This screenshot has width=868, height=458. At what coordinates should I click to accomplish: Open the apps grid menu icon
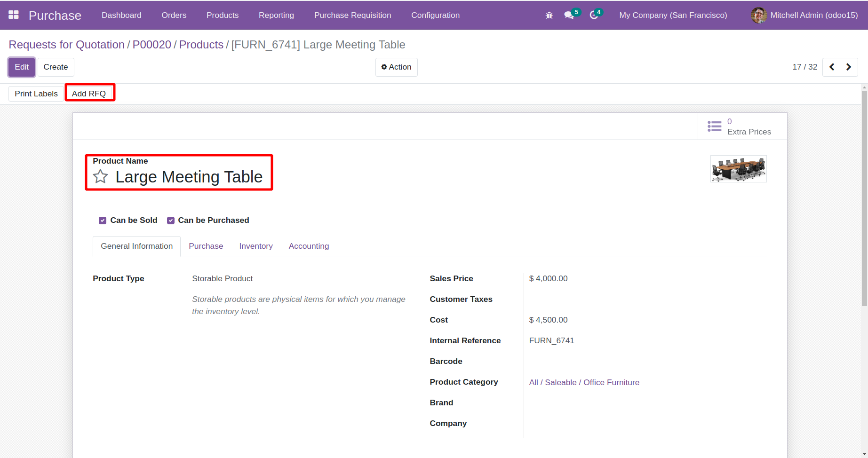pos(14,15)
